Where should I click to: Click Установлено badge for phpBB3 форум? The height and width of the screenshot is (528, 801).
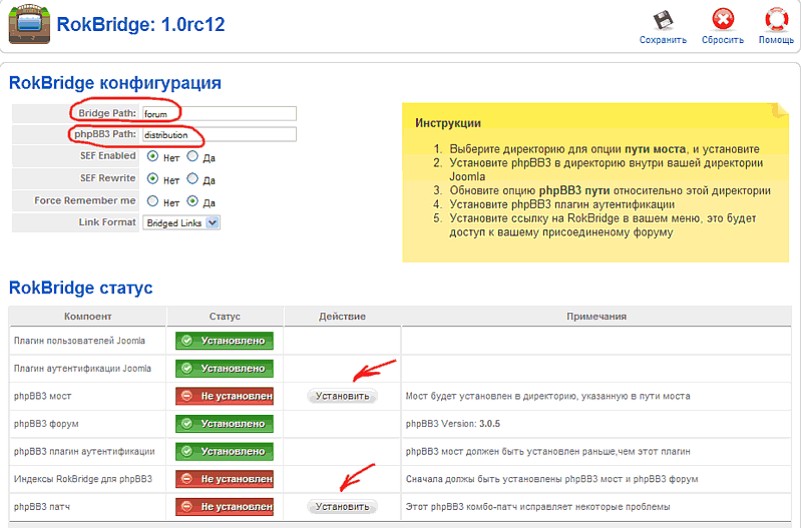(x=224, y=423)
